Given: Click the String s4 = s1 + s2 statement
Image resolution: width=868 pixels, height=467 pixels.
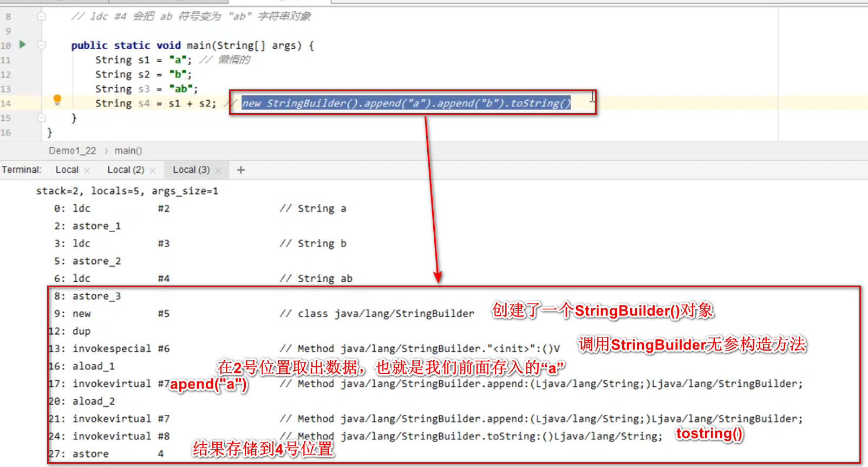Looking at the screenshot, I should point(156,103).
